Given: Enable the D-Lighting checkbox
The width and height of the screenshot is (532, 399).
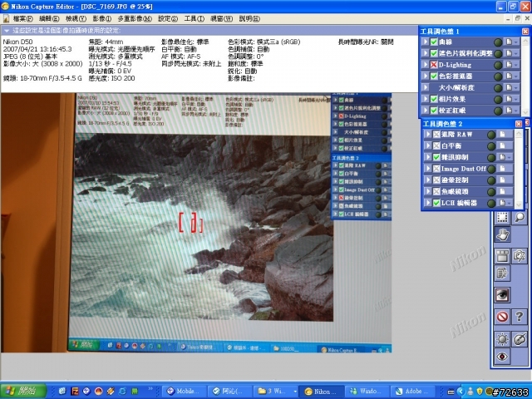Looking at the screenshot, I should click(434, 65).
